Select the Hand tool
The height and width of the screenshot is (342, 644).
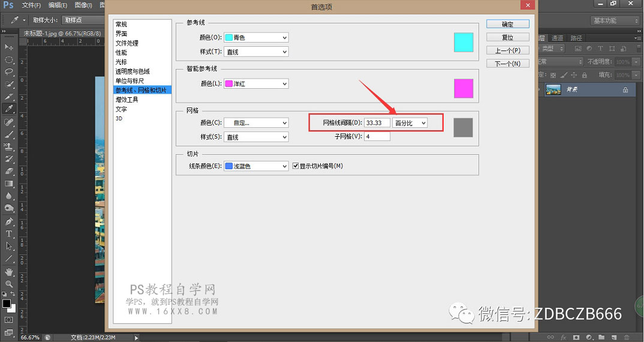(x=9, y=272)
